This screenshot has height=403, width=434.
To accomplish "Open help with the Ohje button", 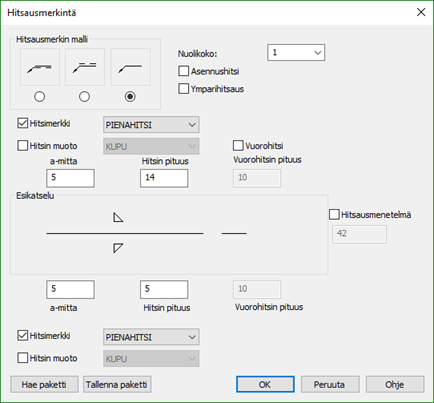I will (395, 384).
